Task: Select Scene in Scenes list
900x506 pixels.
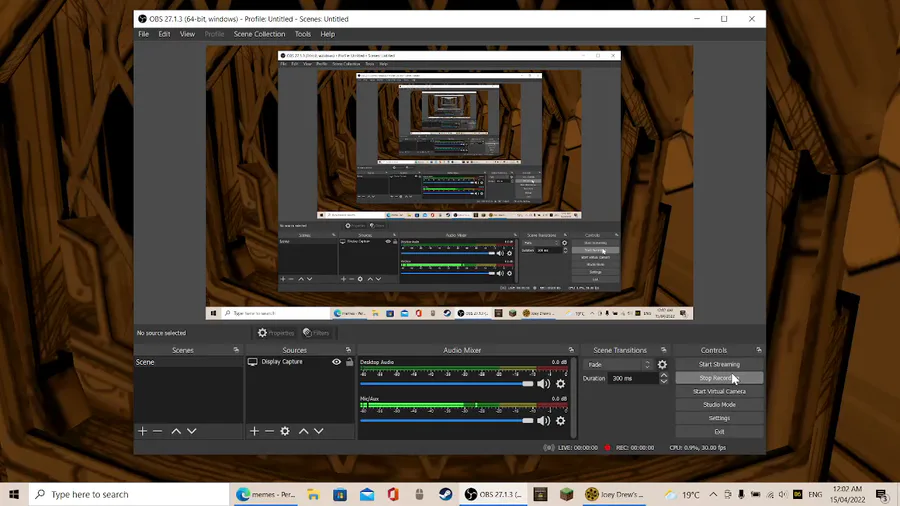Action: pos(188,362)
